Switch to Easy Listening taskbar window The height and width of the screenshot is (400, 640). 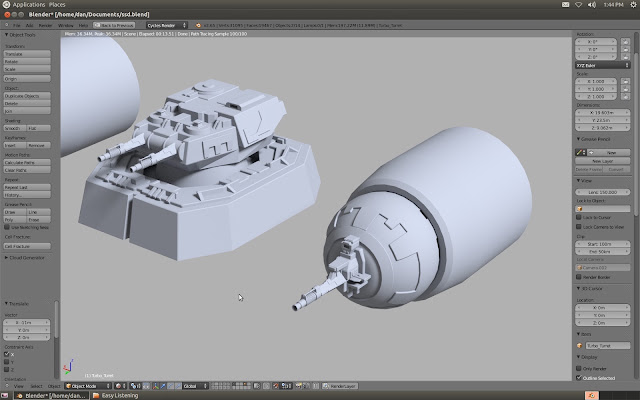[x=115, y=396]
